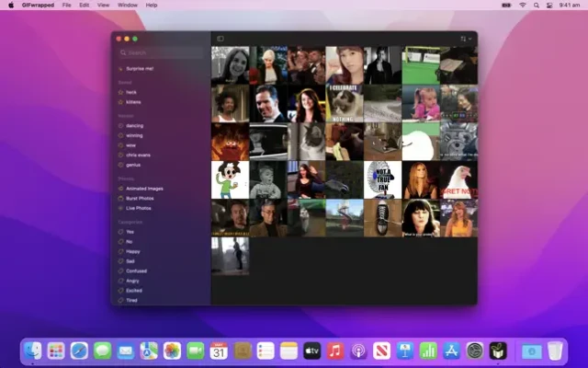Open Podcasts from the Dock
The height and width of the screenshot is (368, 588).
click(358, 351)
